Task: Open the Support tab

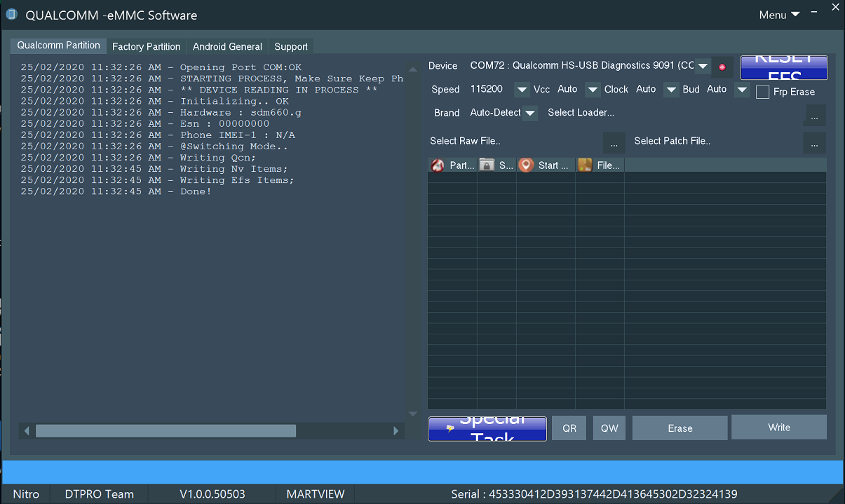Action: pyautogui.click(x=291, y=46)
